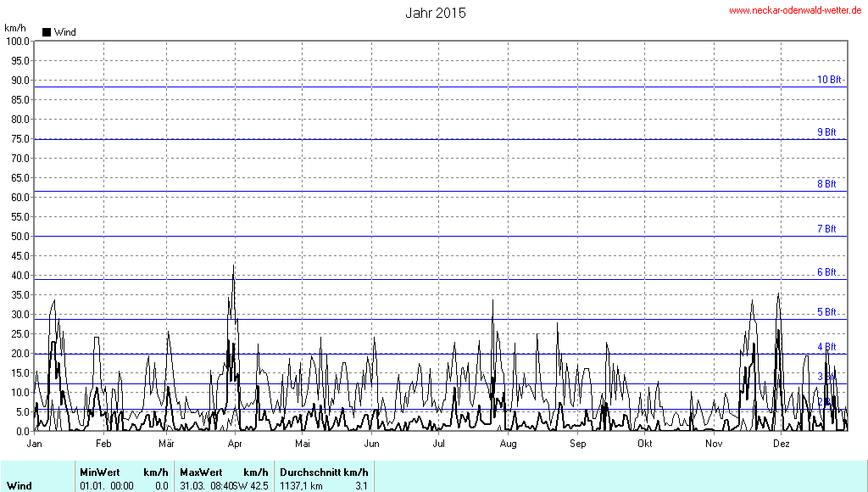Click the "Okt" month axis label
The image size is (868, 492).
[644, 444]
